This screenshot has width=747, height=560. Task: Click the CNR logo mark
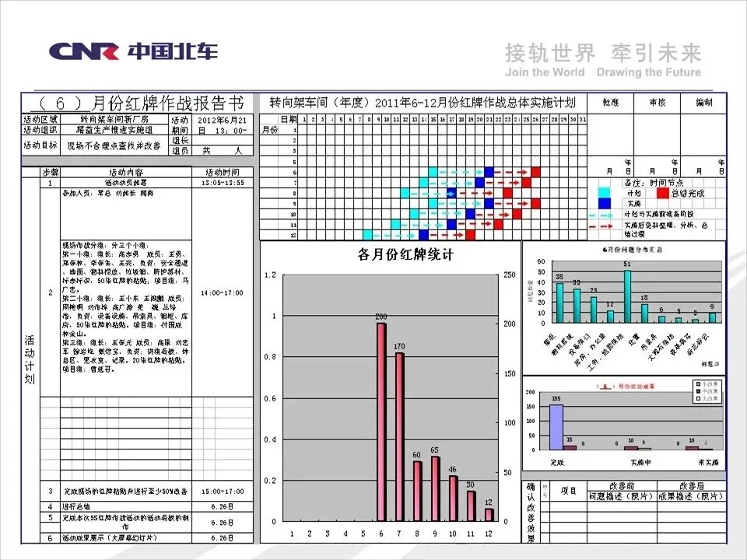point(84,51)
